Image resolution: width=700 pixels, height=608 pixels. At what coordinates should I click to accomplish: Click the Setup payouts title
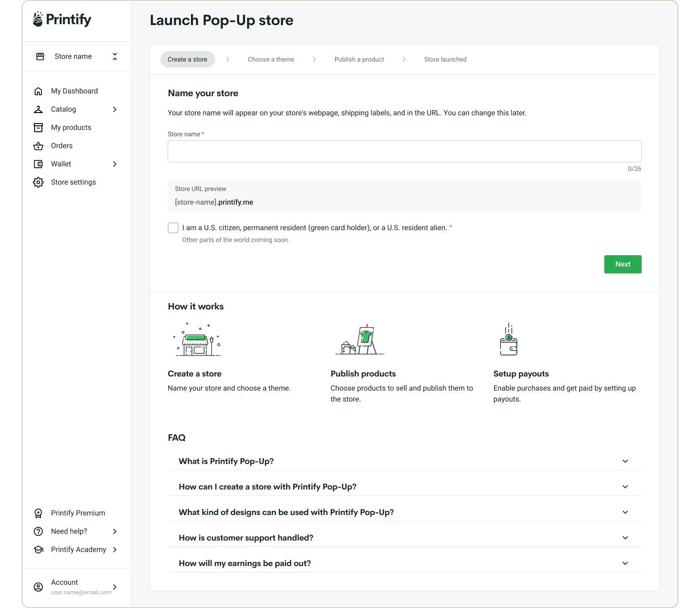pyautogui.click(x=521, y=374)
